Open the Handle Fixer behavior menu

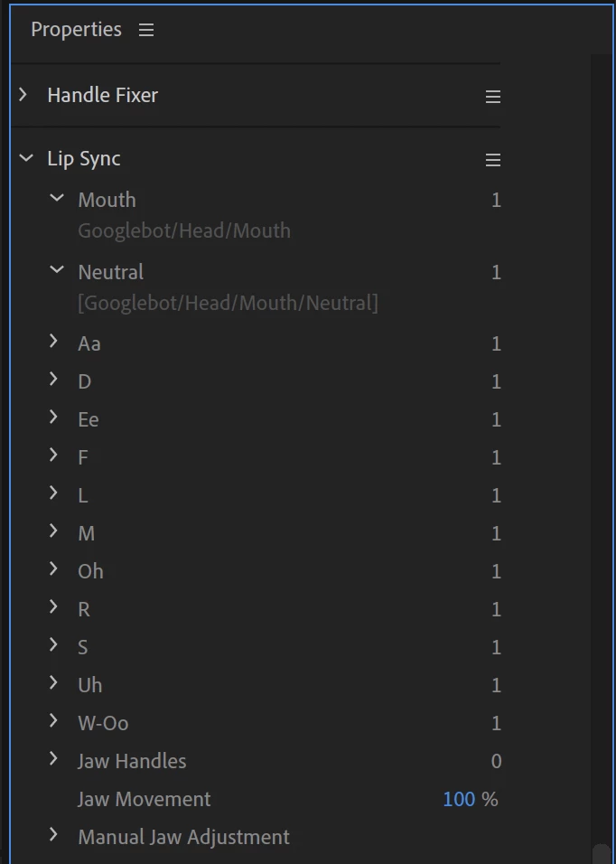(x=492, y=97)
